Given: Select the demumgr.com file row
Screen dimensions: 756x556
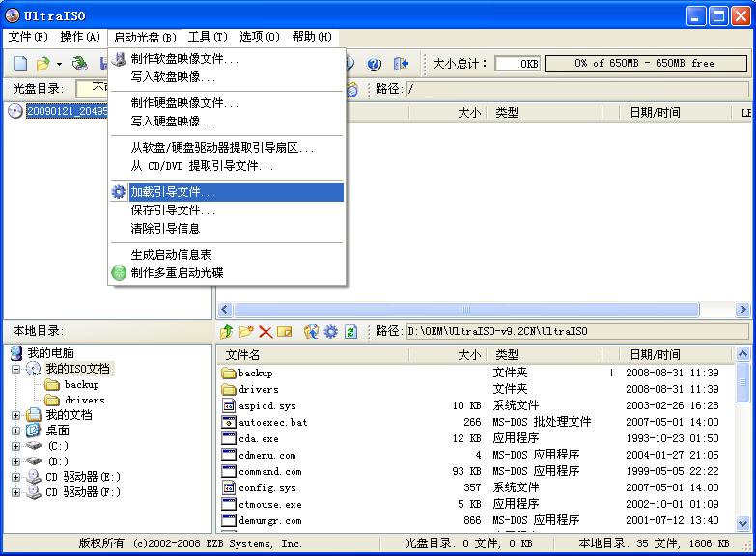Looking at the screenshot, I should tap(475, 521).
